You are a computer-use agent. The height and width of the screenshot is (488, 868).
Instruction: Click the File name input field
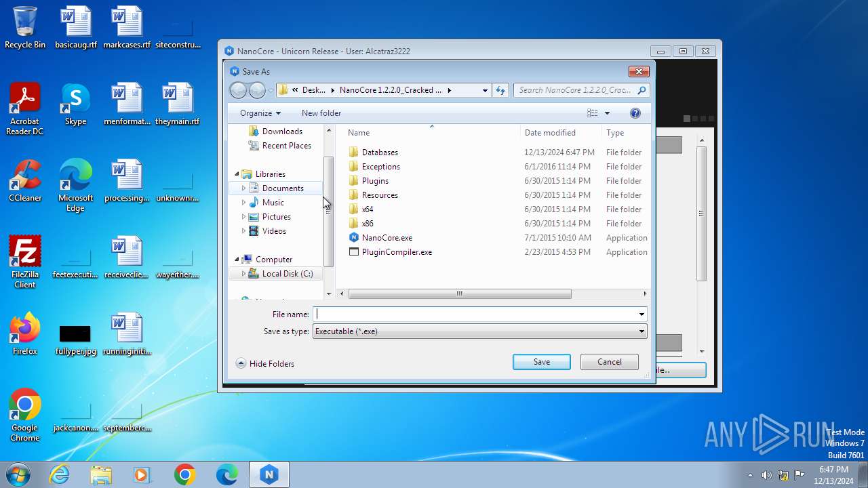[x=475, y=314]
